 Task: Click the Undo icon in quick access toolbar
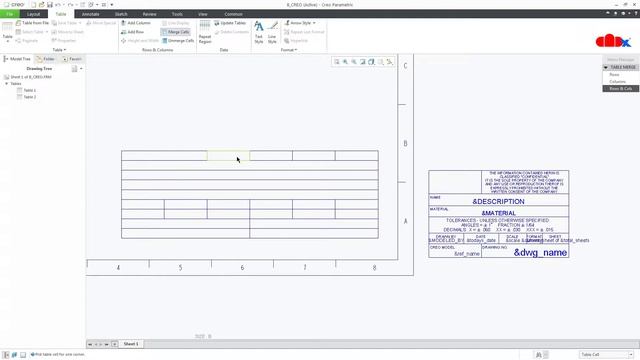point(58,4)
